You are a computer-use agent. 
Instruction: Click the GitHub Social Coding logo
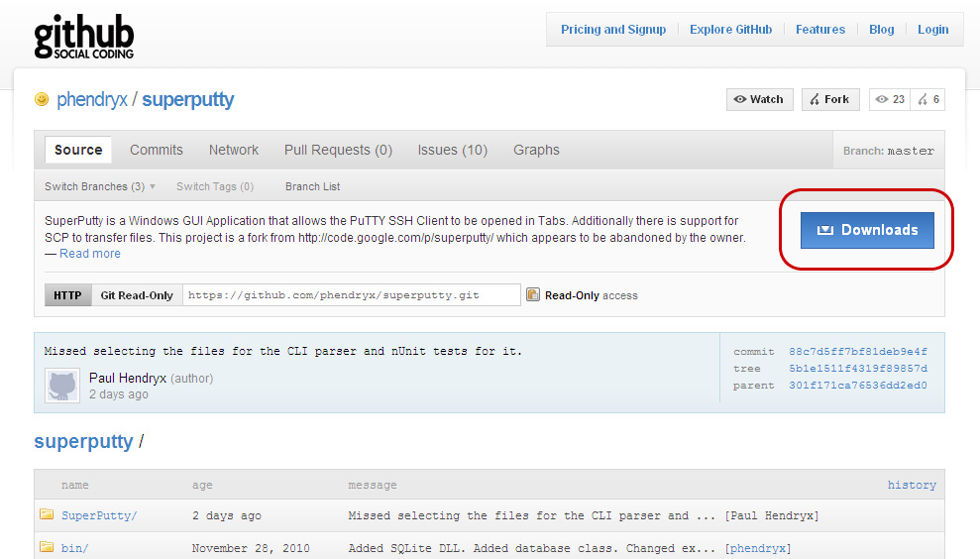[x=84, y=37]
